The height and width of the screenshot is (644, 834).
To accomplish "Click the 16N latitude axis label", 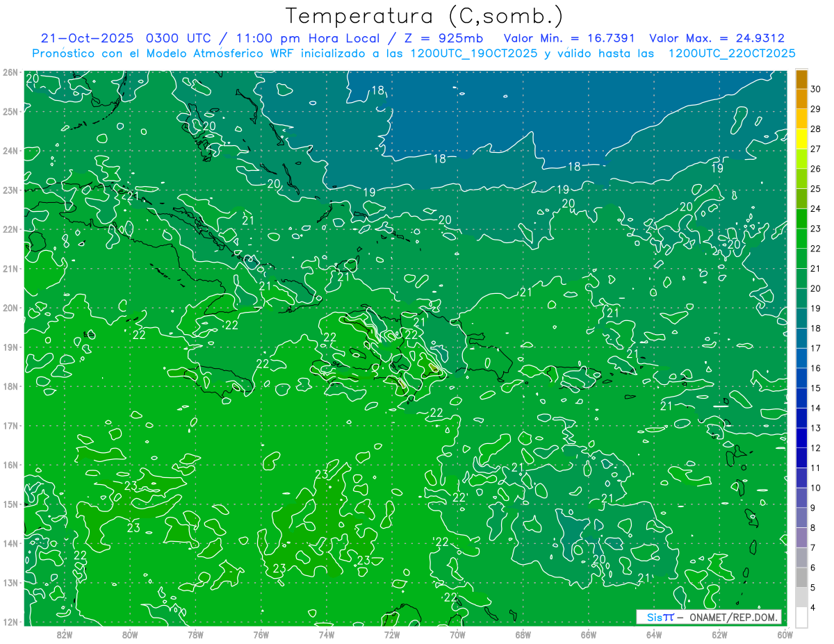I will [10, 465].
